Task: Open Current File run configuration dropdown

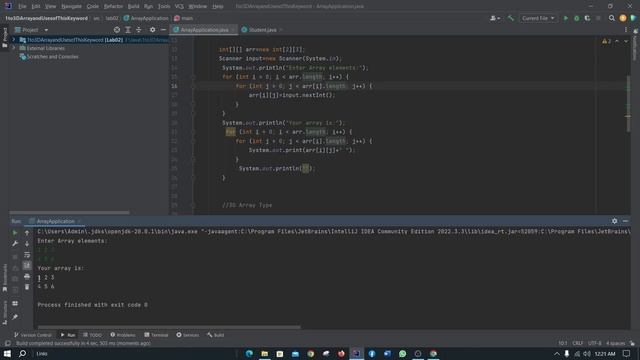Action: tap(538, 18)
